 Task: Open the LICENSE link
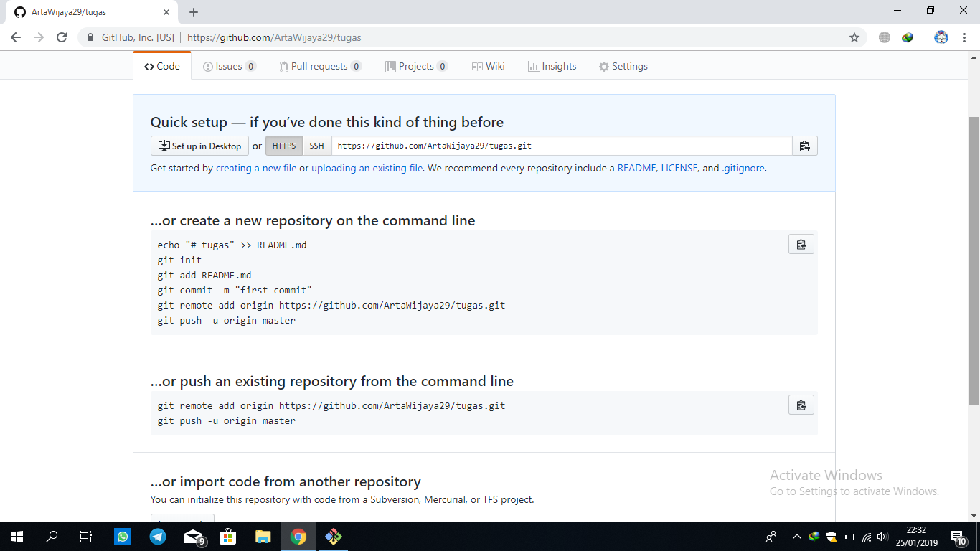tap(679, 168)
